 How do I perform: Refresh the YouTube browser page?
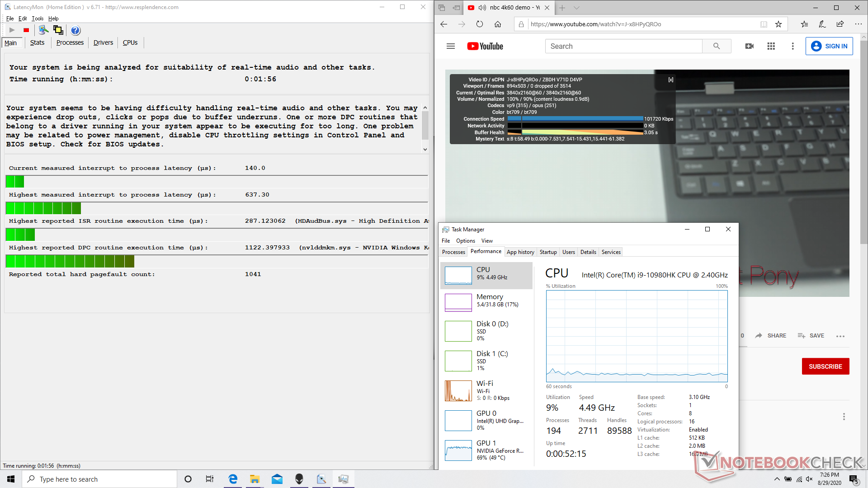(480, 24)
